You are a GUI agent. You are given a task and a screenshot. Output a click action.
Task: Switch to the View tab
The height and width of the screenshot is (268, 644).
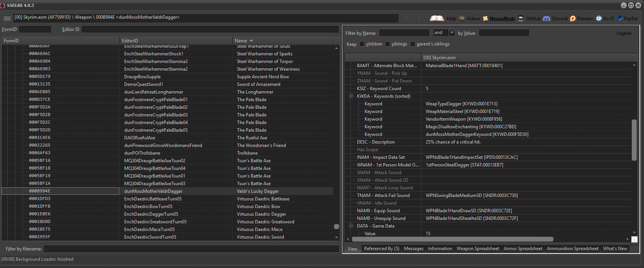coord(352,249)
